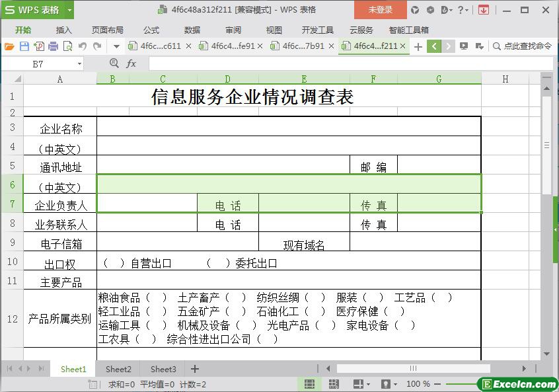Open the 插入 ribbon tab
The height and width of the screenshot is (392, 559).
point(64,30)
